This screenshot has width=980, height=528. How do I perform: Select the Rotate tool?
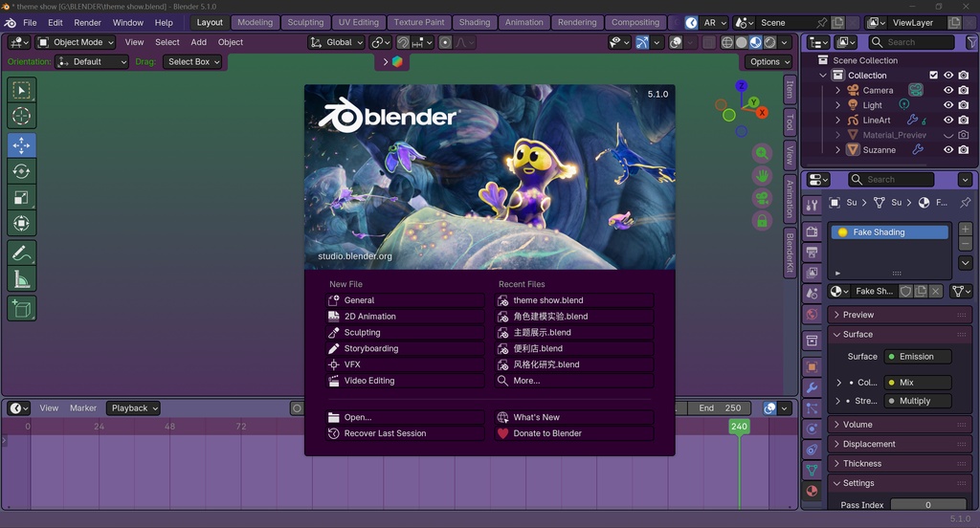(x=21, y=172)
